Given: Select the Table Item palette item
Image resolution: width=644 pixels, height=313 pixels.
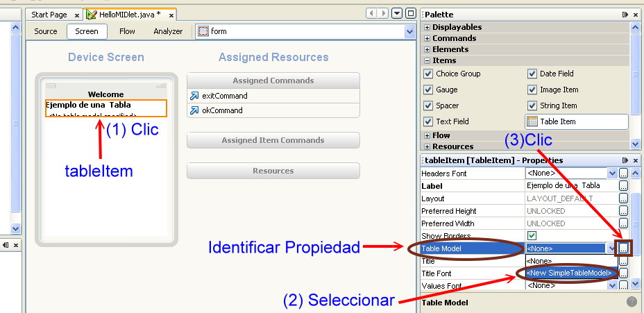Looking at the screenshot, I should [x=577, y=121].
